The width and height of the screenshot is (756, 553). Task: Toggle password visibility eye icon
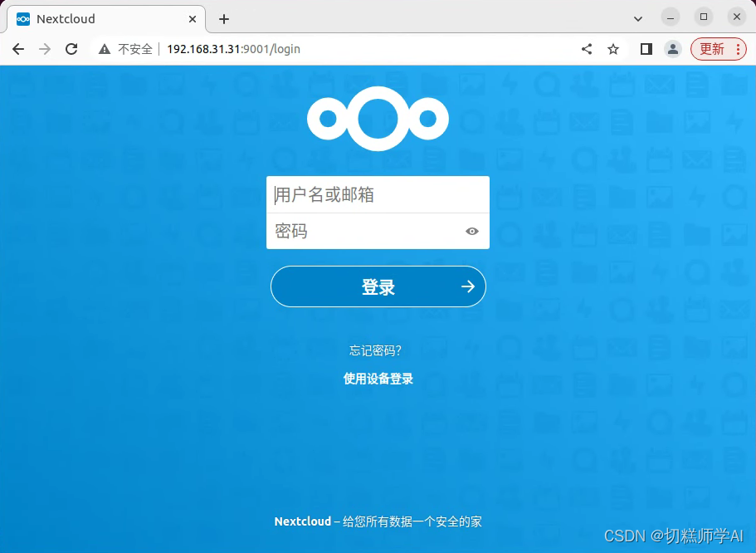click(x=472, y=231)
